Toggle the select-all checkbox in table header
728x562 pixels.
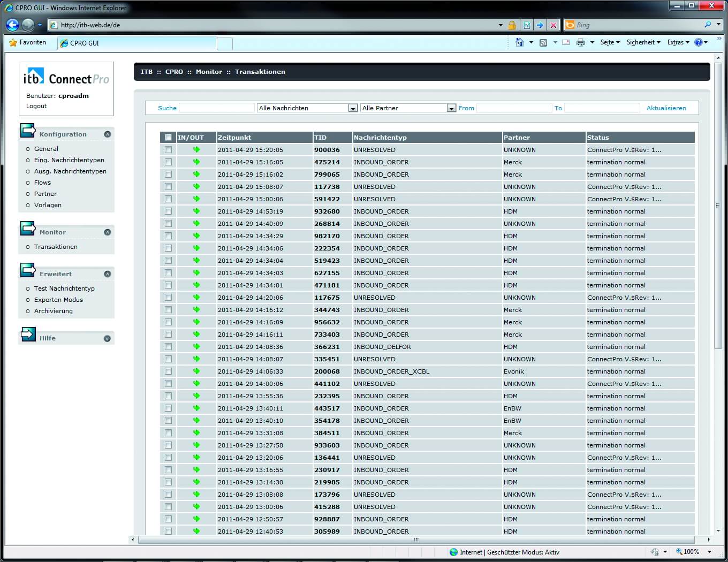[x=168, y=138]
